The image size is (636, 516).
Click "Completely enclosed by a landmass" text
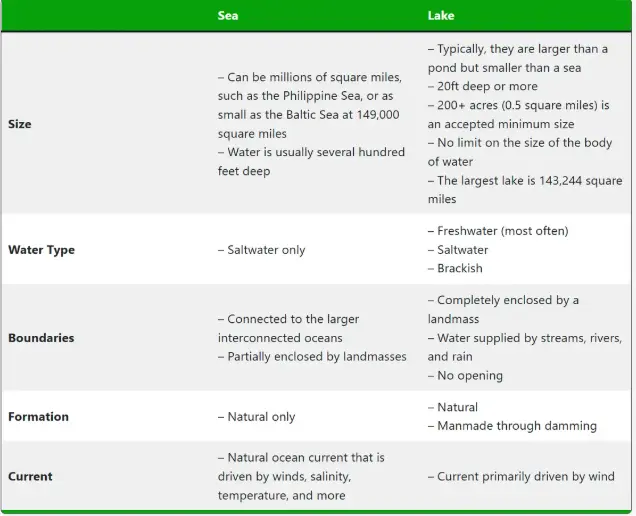coord(504,309)
